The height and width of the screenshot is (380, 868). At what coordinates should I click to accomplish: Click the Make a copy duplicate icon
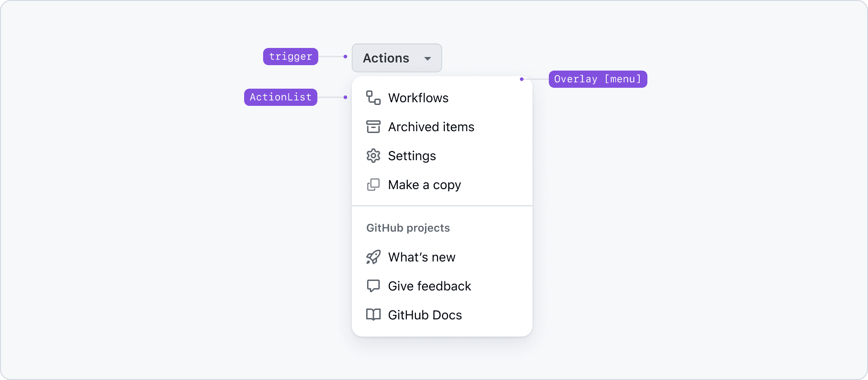(373, 185)
